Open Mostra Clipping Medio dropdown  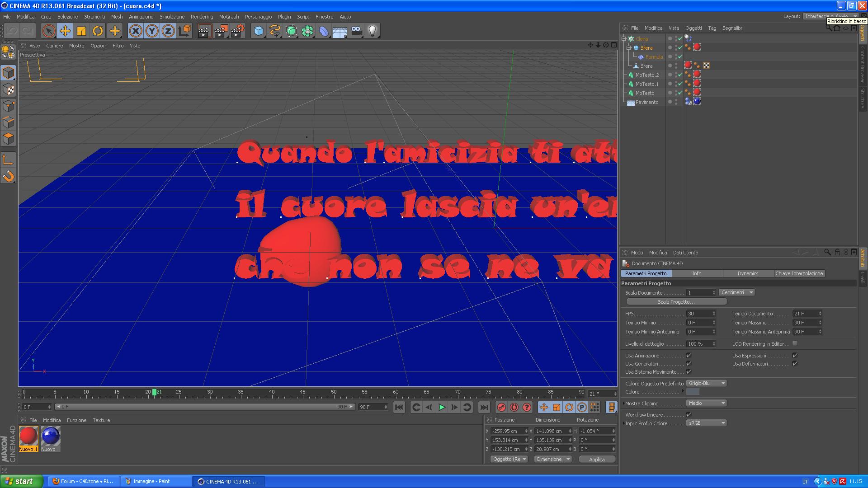(x=706, y=403)
